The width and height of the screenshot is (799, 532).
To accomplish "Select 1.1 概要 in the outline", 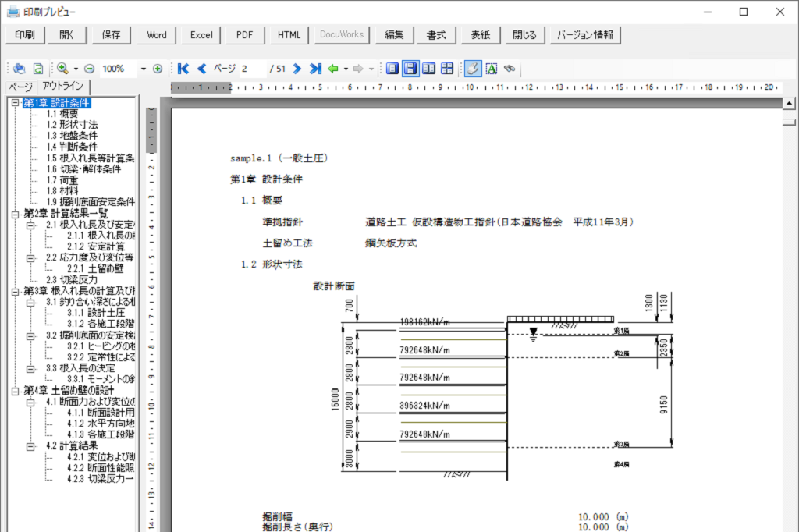I will coord(62,114).
